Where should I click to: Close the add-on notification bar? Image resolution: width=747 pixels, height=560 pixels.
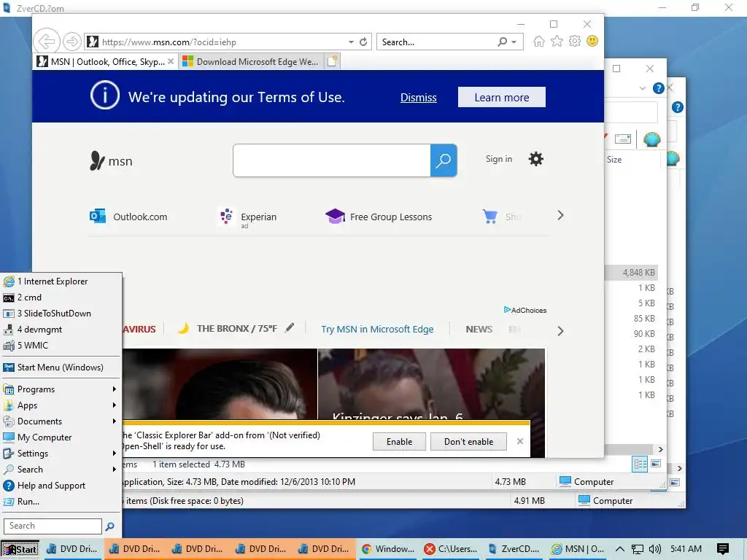[519, 441]
